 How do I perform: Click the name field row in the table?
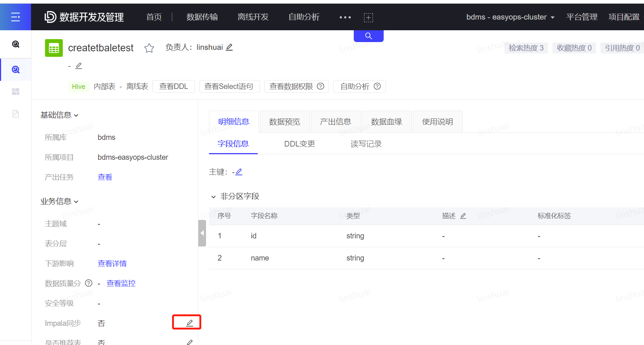[x=260, y=258]
